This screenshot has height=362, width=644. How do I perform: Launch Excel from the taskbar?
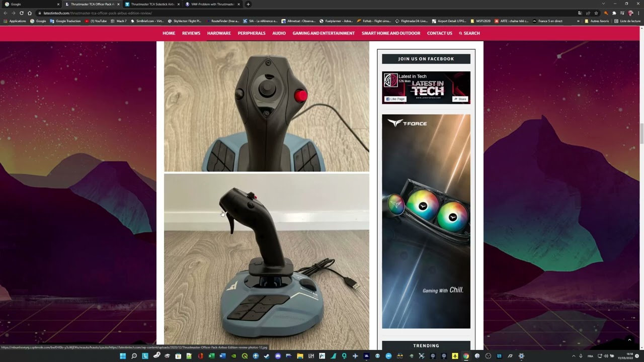[x=211, y=356]
